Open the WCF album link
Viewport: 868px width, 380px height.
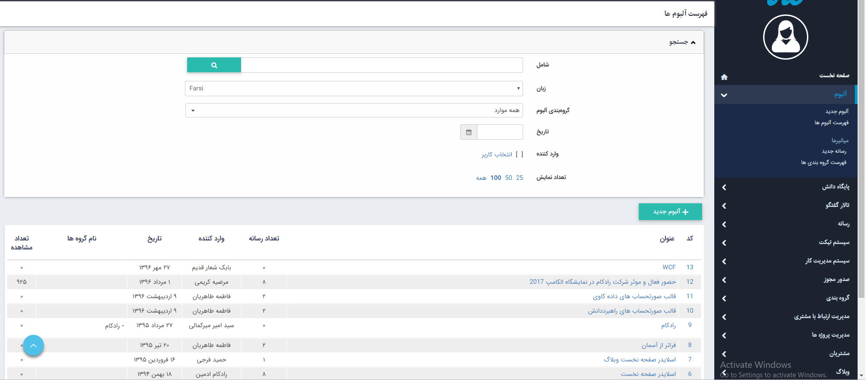669,267
